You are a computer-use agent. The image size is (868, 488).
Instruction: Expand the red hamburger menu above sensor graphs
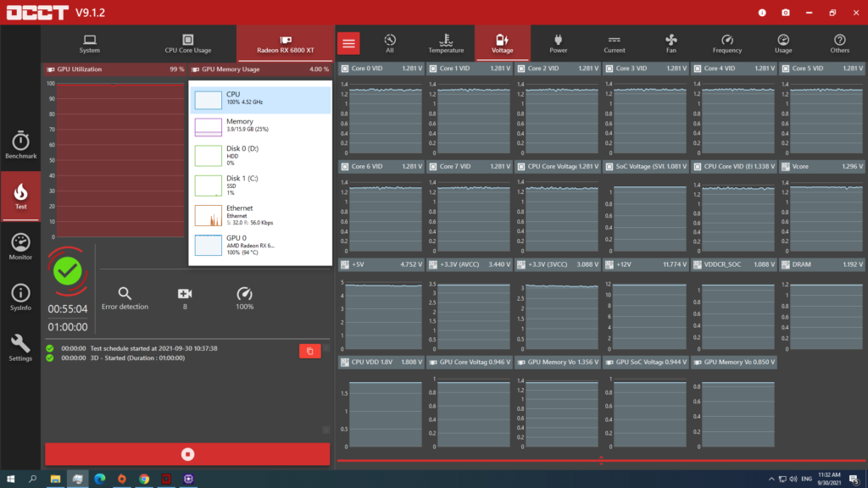point(348,43)
